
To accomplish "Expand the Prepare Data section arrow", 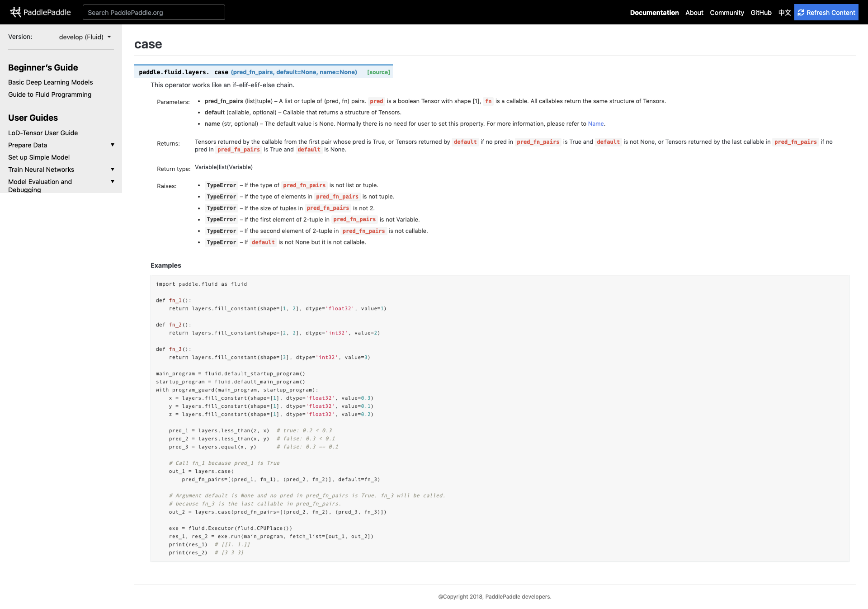I will pyautogui.click(x=113, y=145).
